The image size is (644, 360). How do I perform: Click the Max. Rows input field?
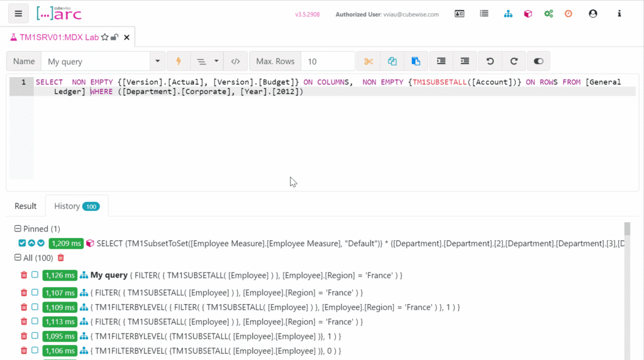click(x=327, y=61)
